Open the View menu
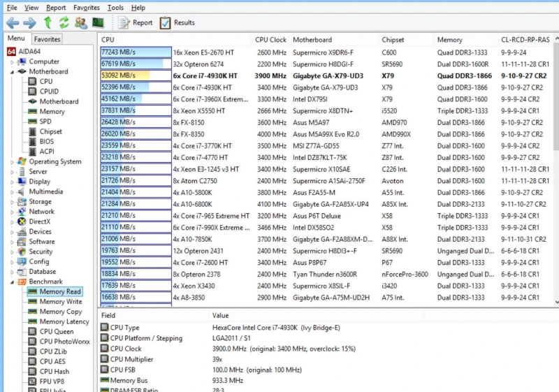559x392 pixels. point(31,8)
